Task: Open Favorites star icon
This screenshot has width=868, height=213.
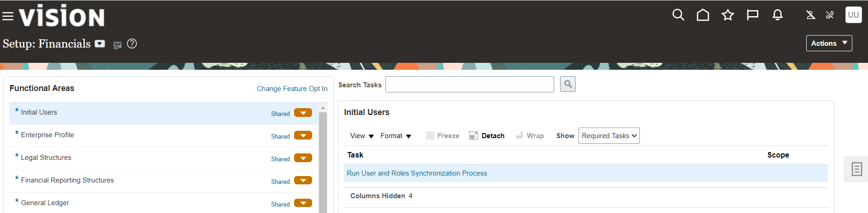Action: (728, 15)
